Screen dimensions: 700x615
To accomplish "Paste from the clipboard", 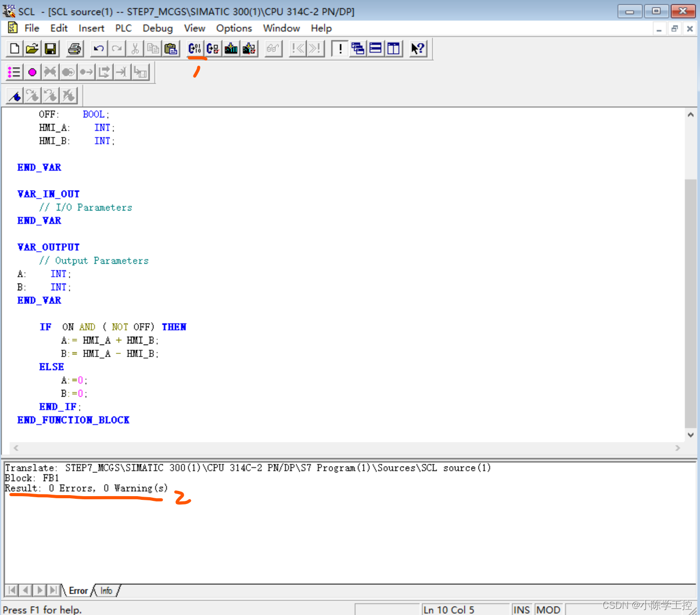I will [x=171, y=48].
